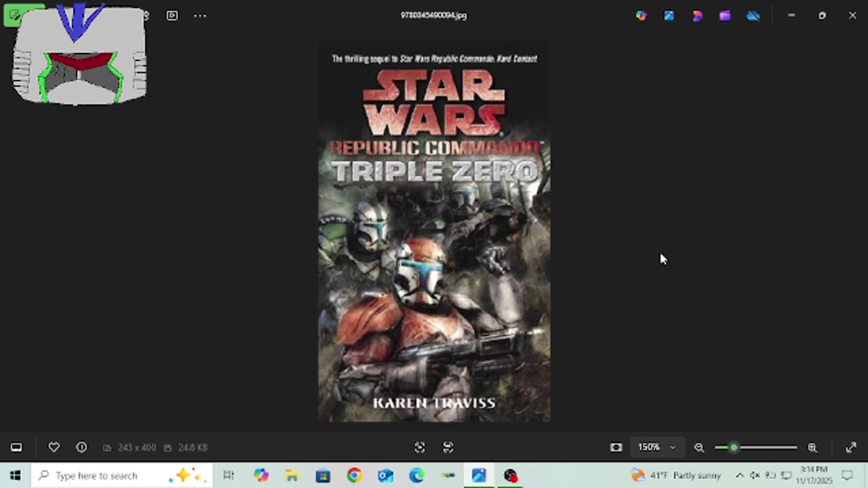868x488 pixels.
Task: Start a slideshow from the top toolbar
Action: click(172, 15)
